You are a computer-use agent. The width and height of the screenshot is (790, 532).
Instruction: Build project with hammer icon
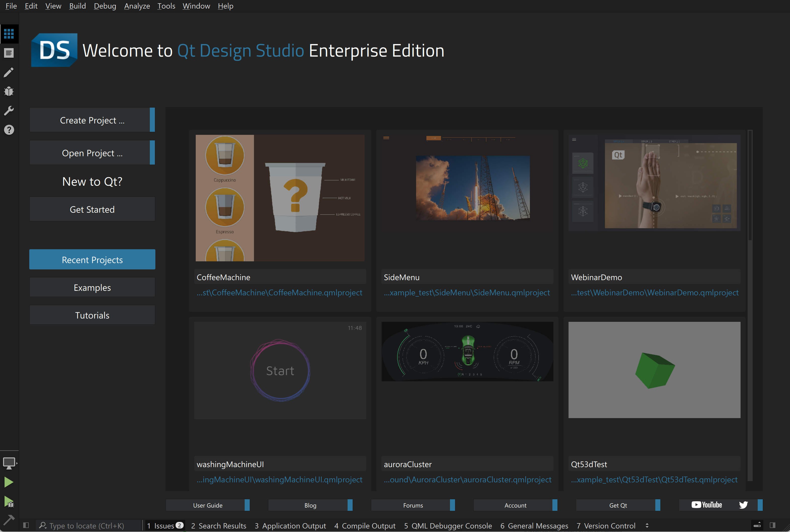[x=9, y=519]
